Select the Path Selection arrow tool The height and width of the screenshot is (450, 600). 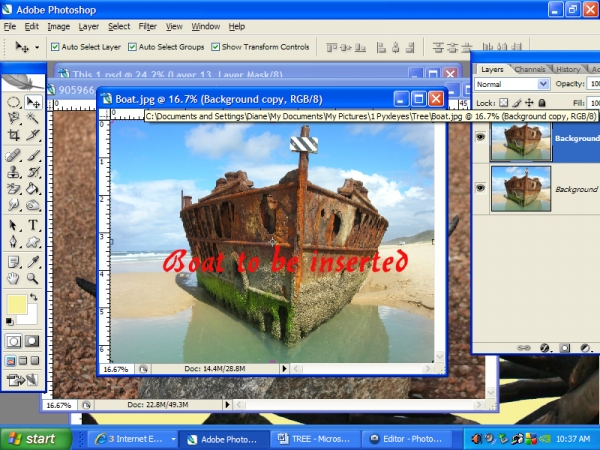click(13, 225)
